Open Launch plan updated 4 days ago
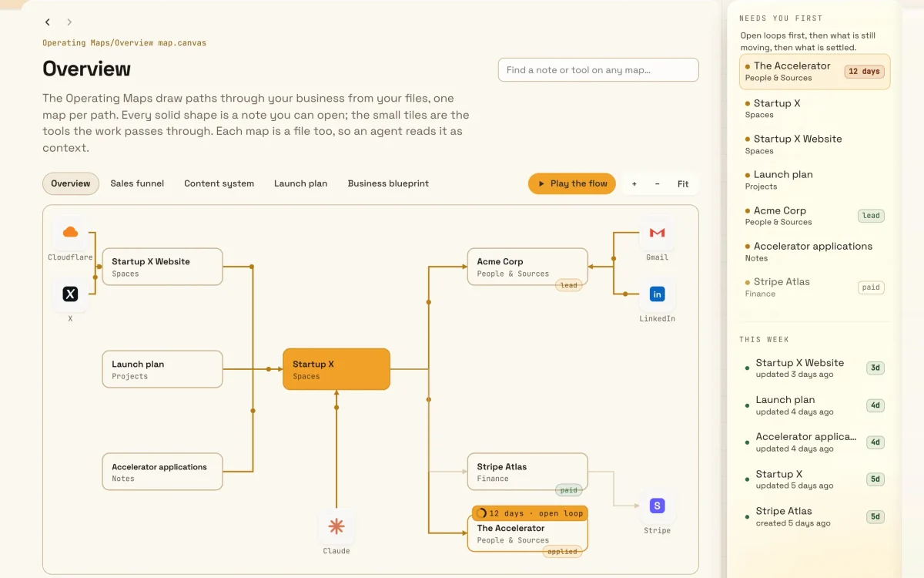Viewport: 924px width, 578px height. [815, 405]
